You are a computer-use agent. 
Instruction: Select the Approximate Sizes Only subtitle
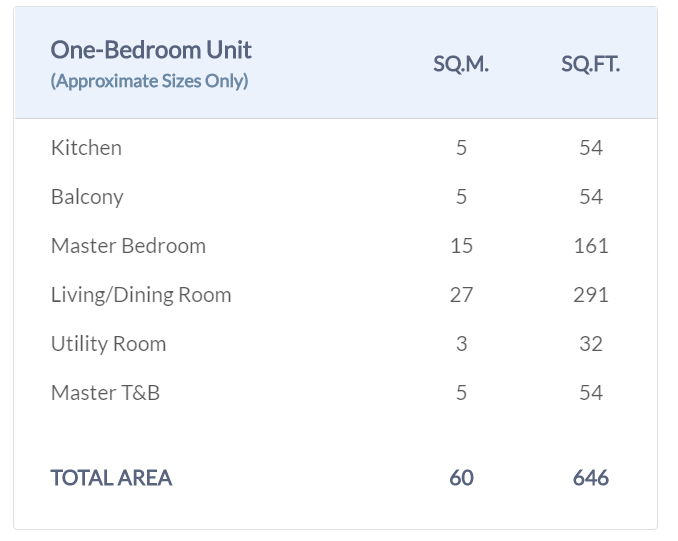pyautogui.click(x=149, y=81)
